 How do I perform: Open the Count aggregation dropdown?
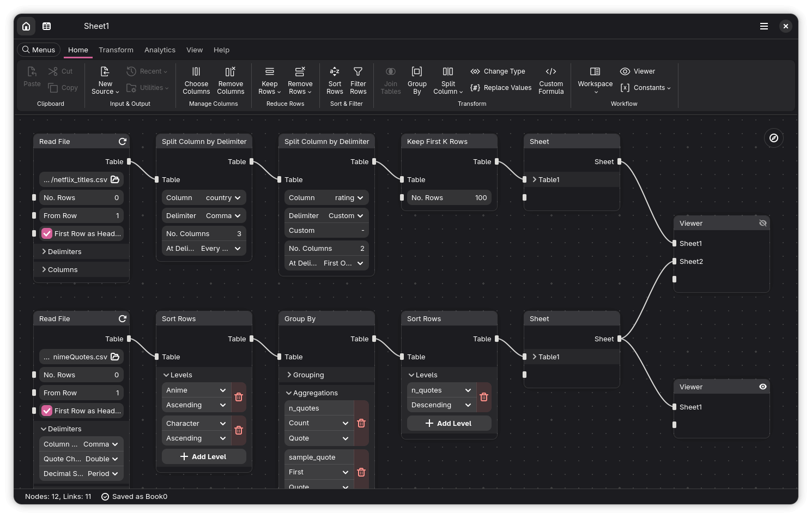point(319,423)
